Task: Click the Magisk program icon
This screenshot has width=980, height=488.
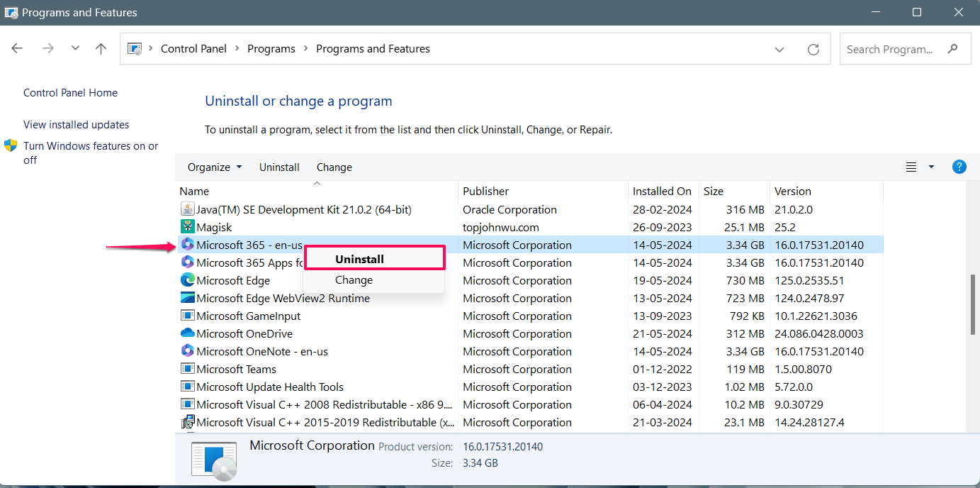Action: [188, 227]
